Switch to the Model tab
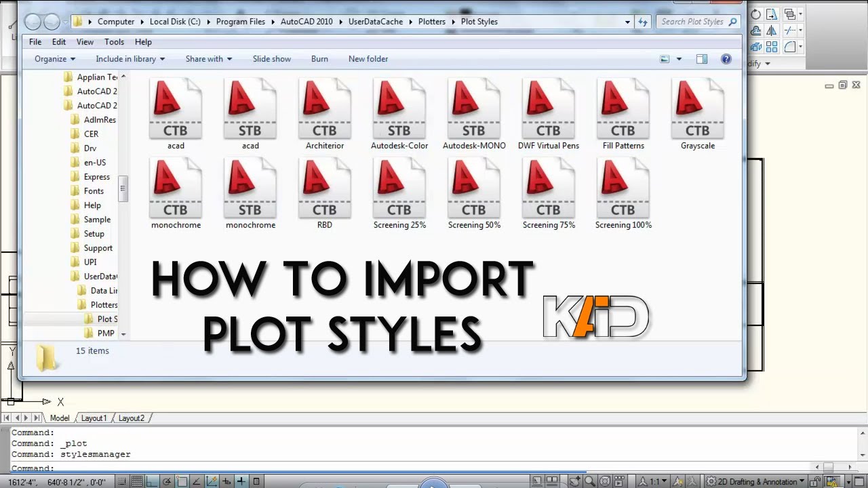Screen dimensions: 868x488 60,418
